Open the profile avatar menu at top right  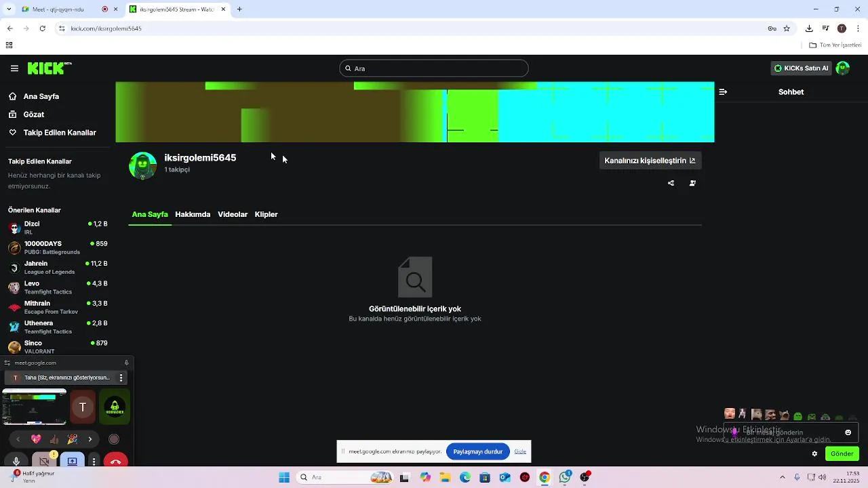[x=843, y=68]
